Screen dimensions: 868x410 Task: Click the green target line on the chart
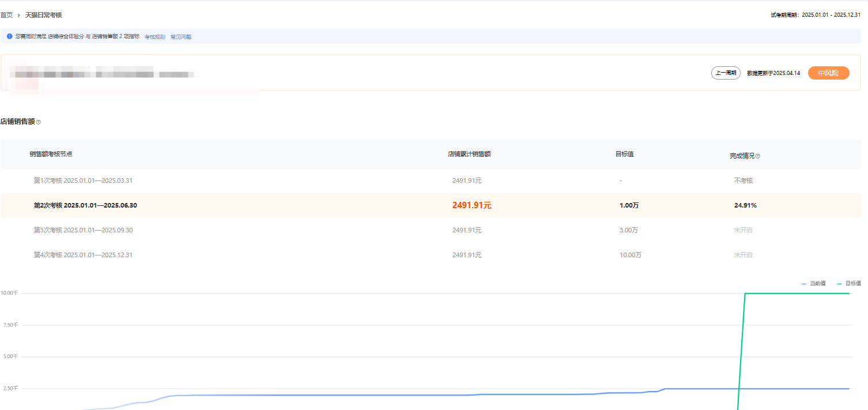[x=795, y=294]
